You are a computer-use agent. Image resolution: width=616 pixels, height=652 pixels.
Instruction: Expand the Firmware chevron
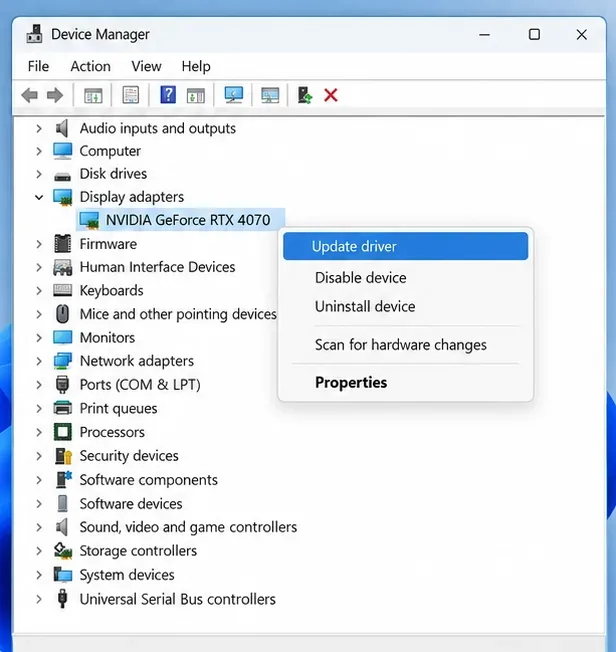pyautogui.click(x=39, y=244)
